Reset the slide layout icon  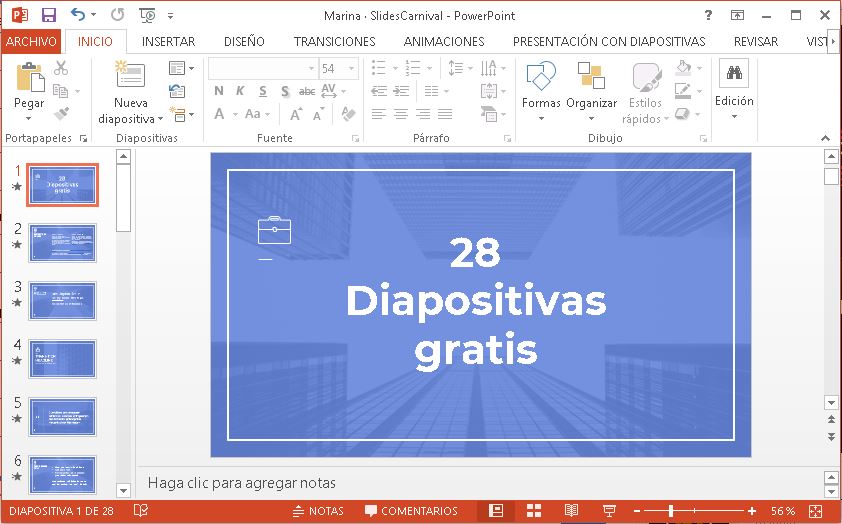tap(177, 91)
